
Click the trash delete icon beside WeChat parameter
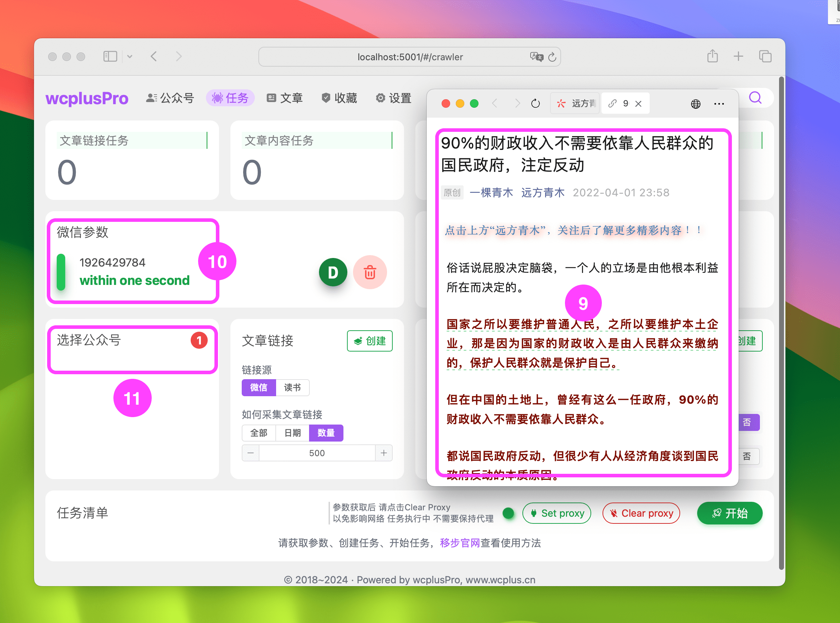[x=370, y=272]
